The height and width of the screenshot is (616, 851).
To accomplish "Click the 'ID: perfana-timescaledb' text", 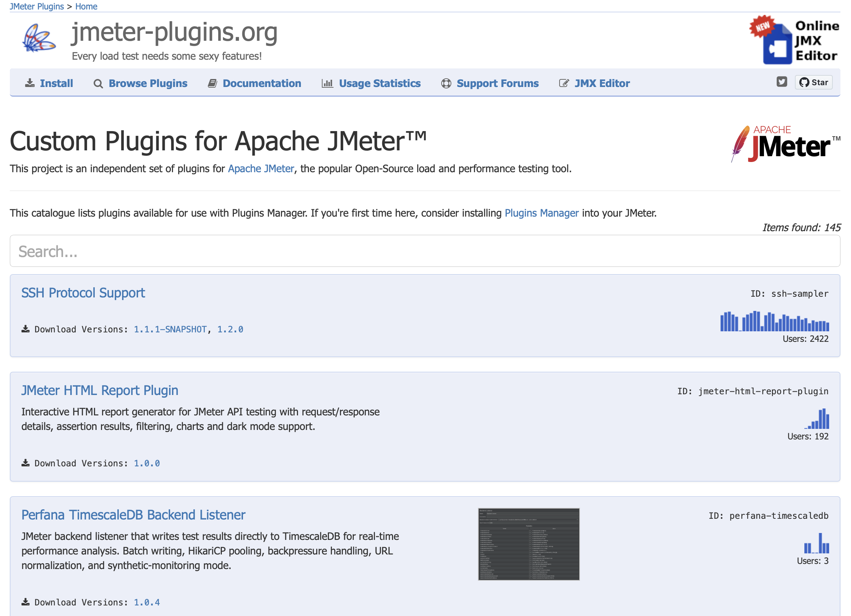I will (768, 516).
